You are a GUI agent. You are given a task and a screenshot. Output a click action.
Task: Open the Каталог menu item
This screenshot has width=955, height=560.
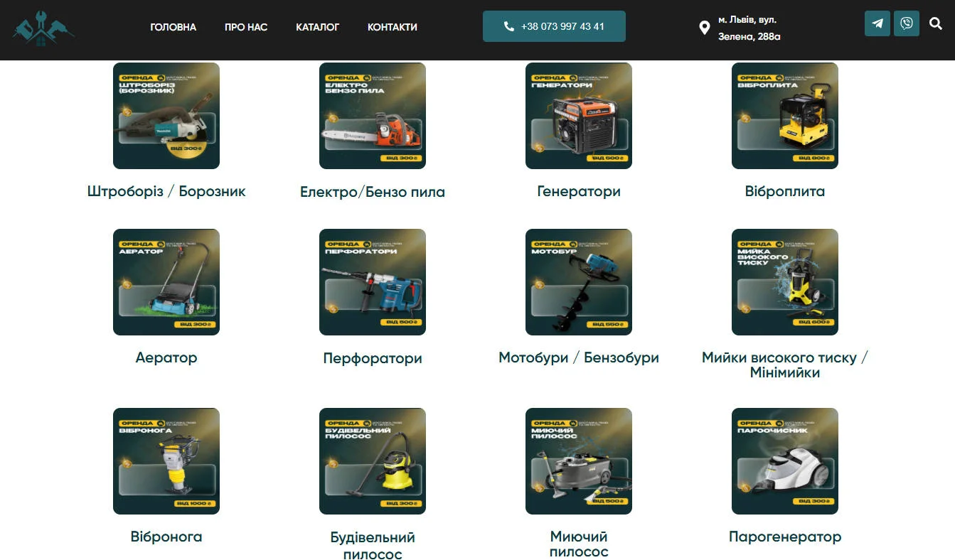pyautogui.click(x=318, y=27)
